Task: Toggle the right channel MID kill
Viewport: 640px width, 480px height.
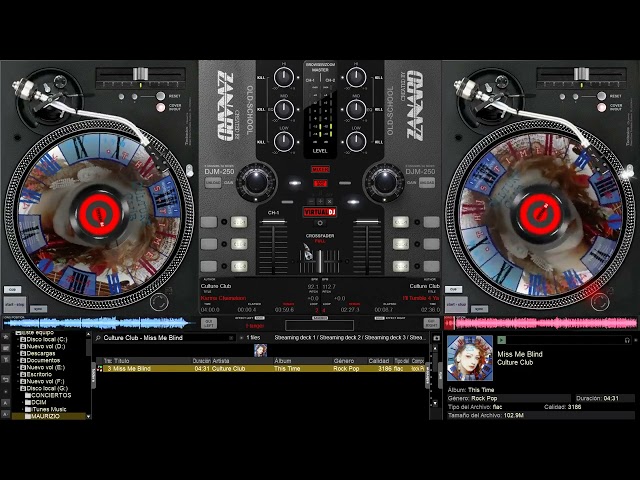Action: coord(379,109)
